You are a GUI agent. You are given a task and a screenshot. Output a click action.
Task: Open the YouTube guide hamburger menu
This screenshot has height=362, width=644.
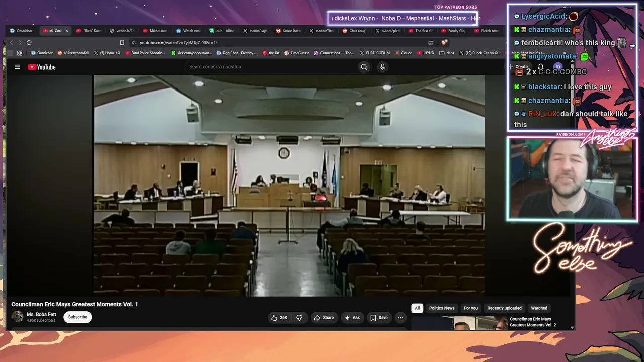(x=17, y=67)
